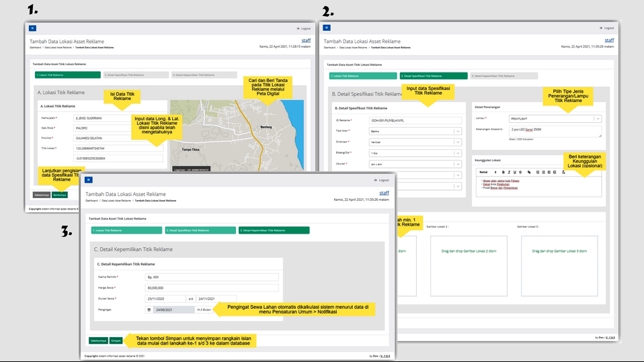The width and height of the screenshot is (644, 362).
Task: Toggle underline in Keunggulan Lokasi editor
Action: click(515, 173)
